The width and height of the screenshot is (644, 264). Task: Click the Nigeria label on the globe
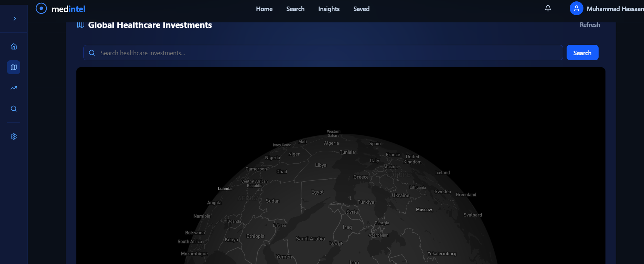[x=272, y=158]
